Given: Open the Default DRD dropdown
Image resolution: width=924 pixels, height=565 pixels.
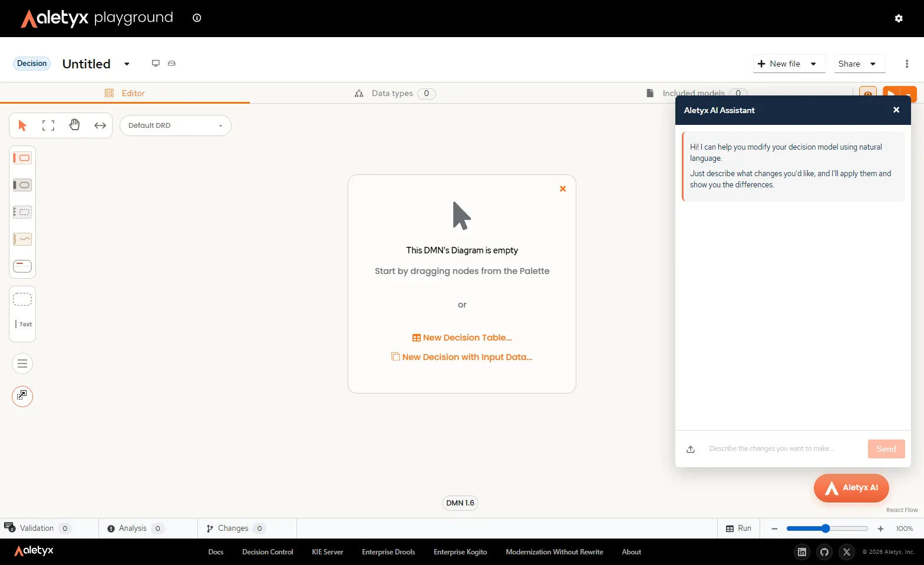Looking at the screenshot, I should [x=176, y=125].
